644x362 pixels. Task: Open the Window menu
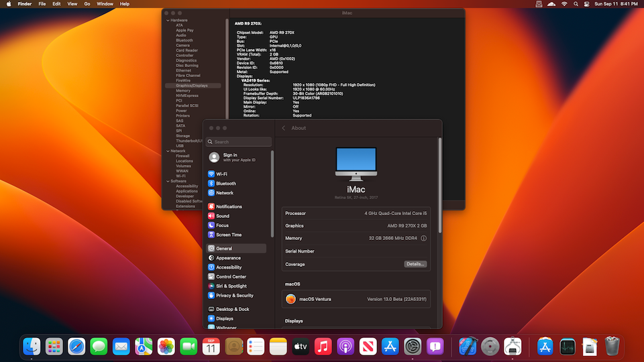tap(105, 4)
